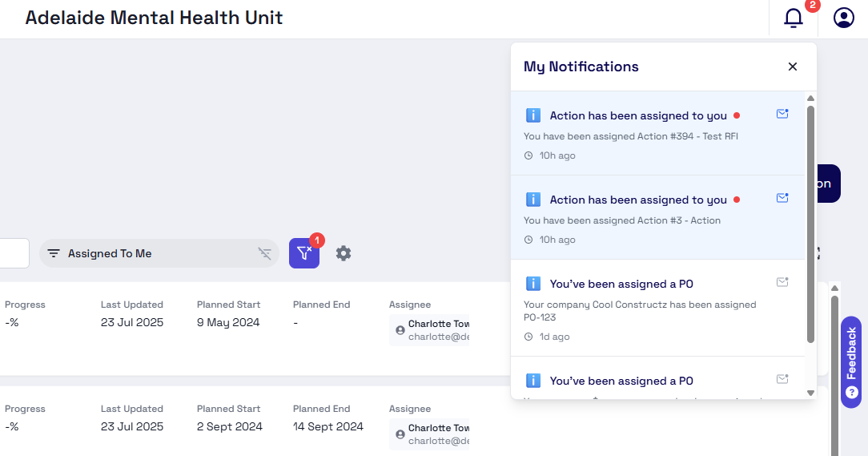868x456 pixels.
Task: Open the notifications bell icon
Action: [794, 18]
